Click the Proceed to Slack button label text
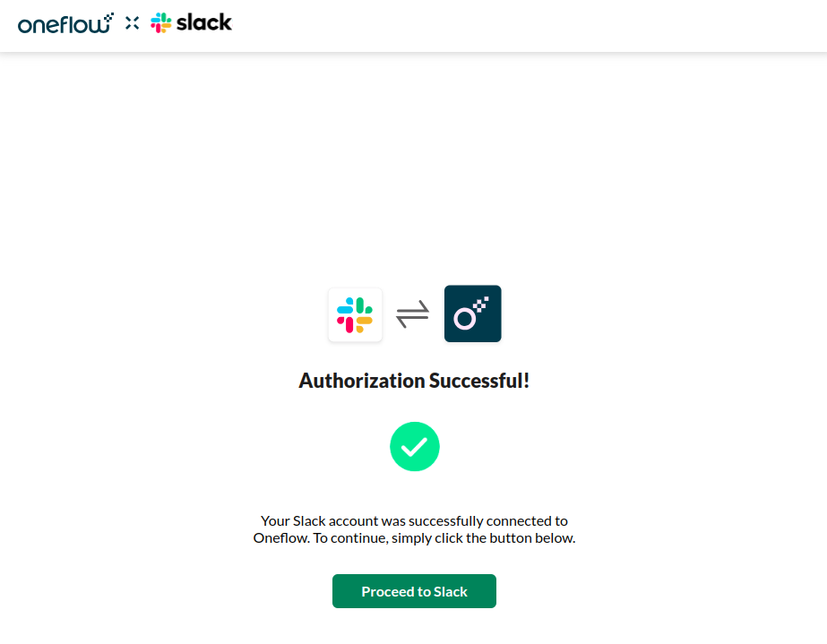Image resolution: width=827 pixels, height=644 pixels. point(414,591)
